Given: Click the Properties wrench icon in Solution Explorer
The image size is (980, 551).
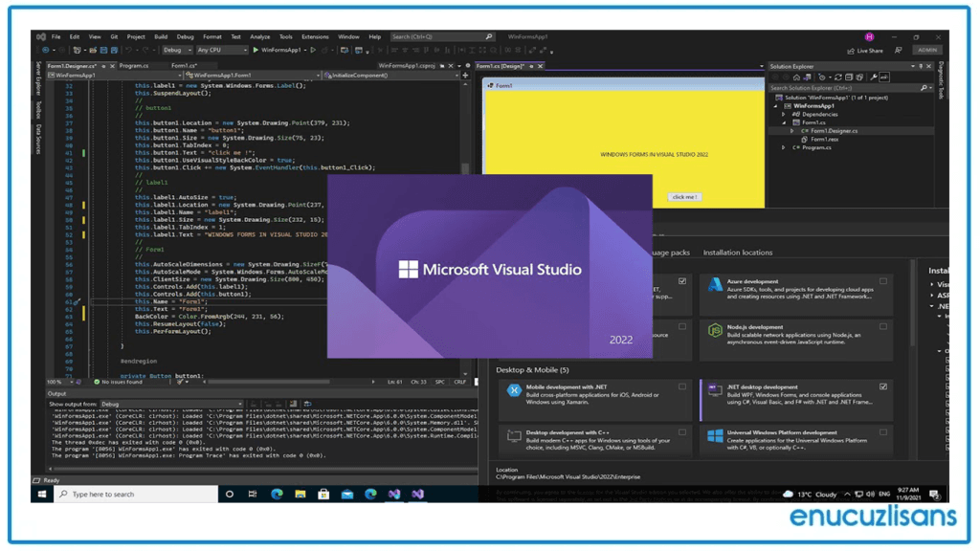Looking at the screenshot, I should point(874,77).
